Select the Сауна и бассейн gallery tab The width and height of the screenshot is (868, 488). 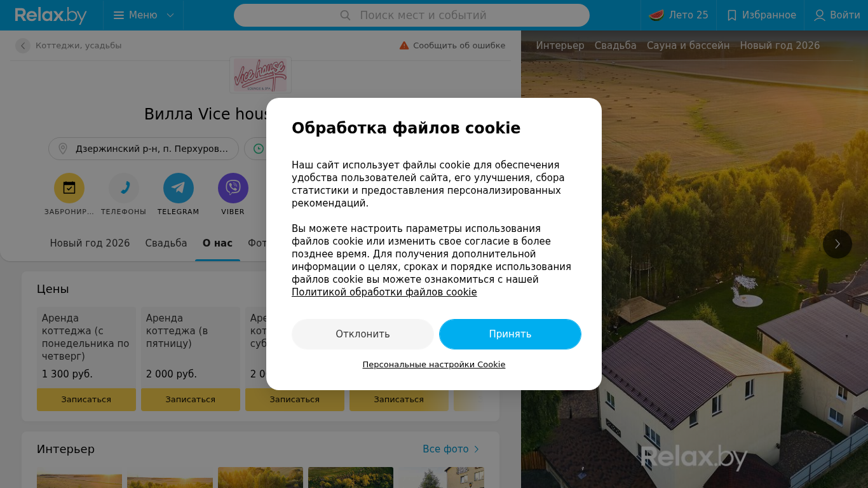[x=688, y=46]
